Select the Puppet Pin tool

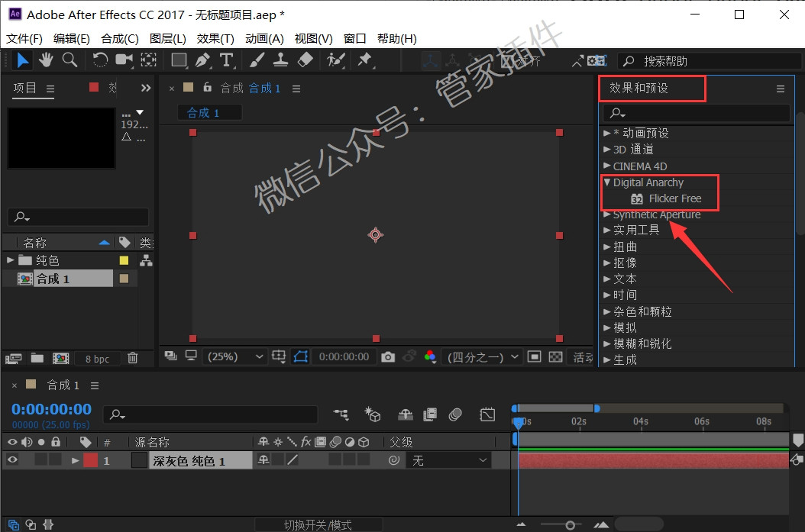coord(364,60)
